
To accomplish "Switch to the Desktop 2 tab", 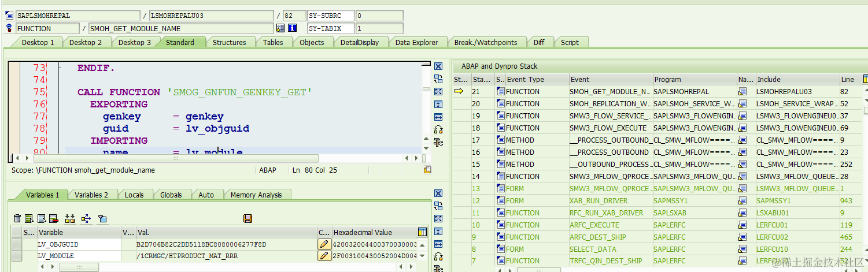I will pyautogui.click(x=86, y=42).
